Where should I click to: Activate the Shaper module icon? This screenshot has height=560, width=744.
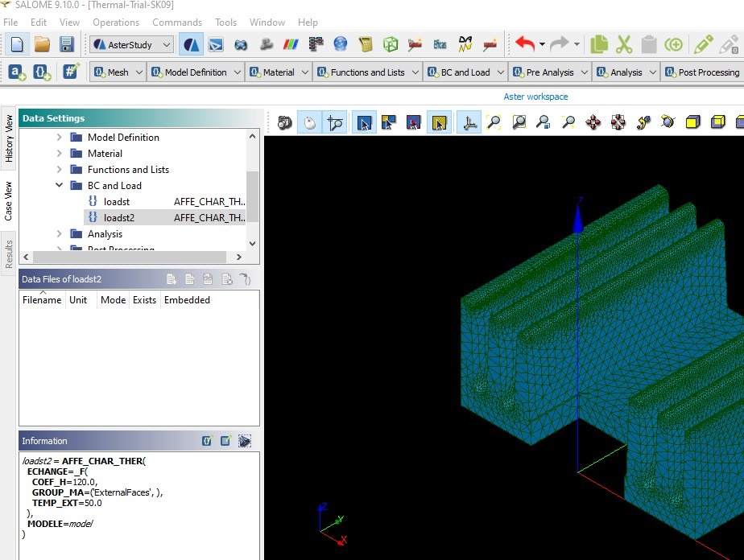(216, 44)
